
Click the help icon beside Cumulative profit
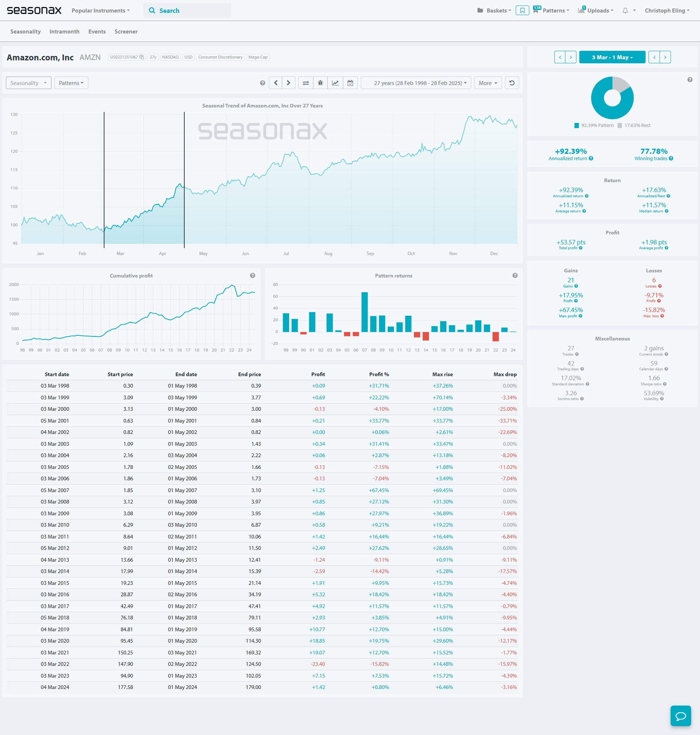point(253,275)
